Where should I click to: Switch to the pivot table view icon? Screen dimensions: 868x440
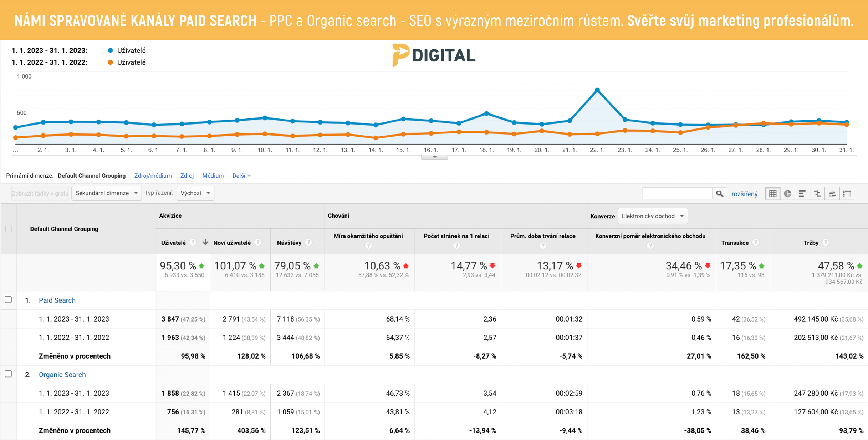[x=847, y=194]
